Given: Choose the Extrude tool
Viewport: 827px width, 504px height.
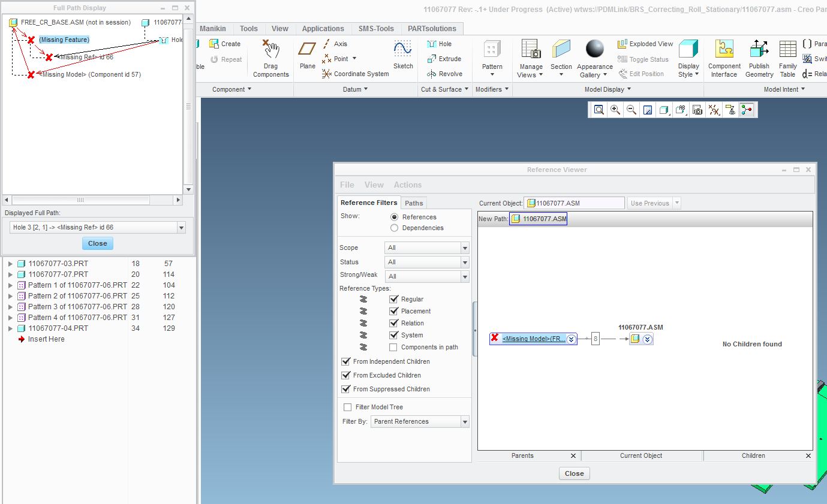Looking at the screenshot, I should (x=444, y=59).
